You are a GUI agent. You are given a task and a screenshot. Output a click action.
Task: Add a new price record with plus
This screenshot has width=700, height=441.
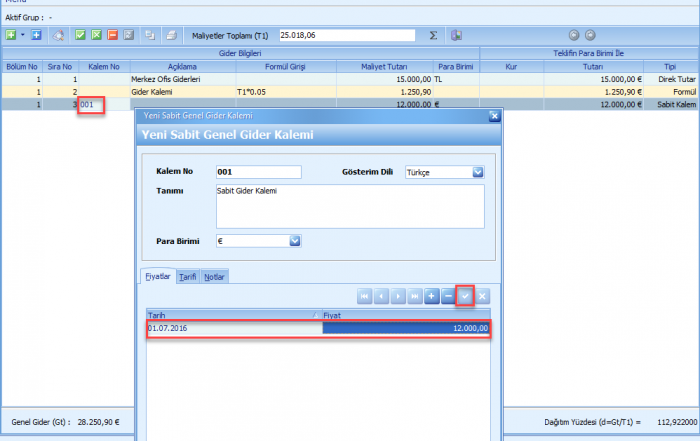click(431, 296)
